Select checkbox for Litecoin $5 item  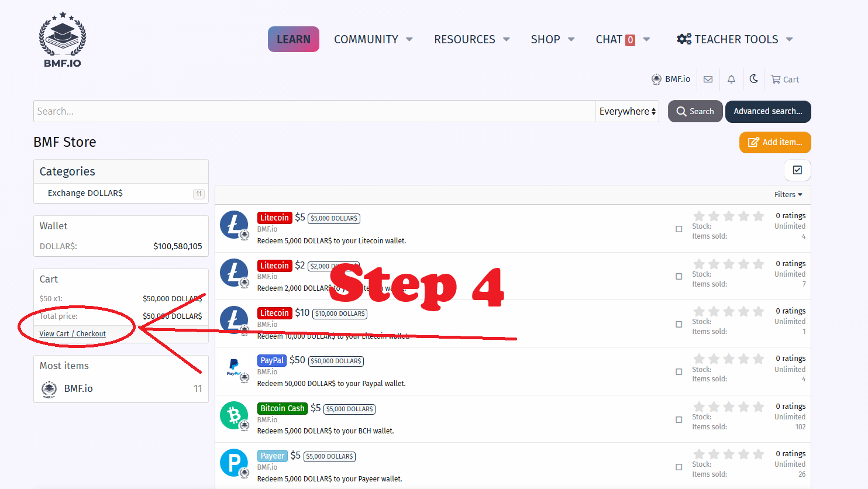[679, 229]
